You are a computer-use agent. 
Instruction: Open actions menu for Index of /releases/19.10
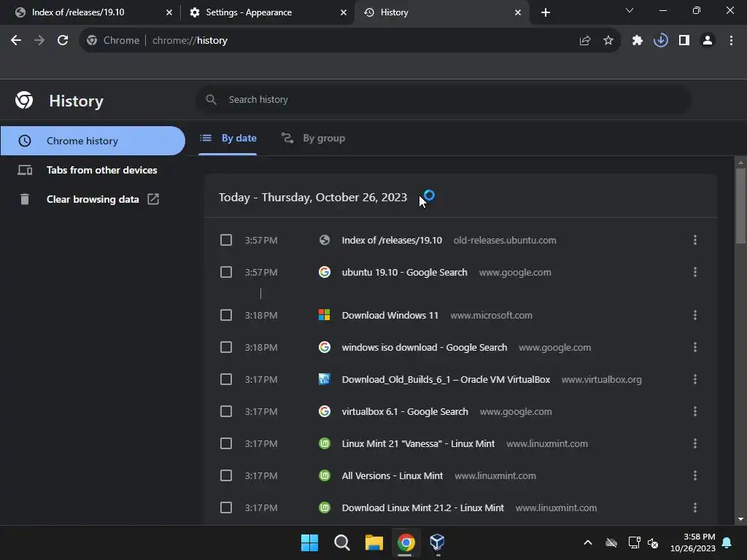point(695,240)
